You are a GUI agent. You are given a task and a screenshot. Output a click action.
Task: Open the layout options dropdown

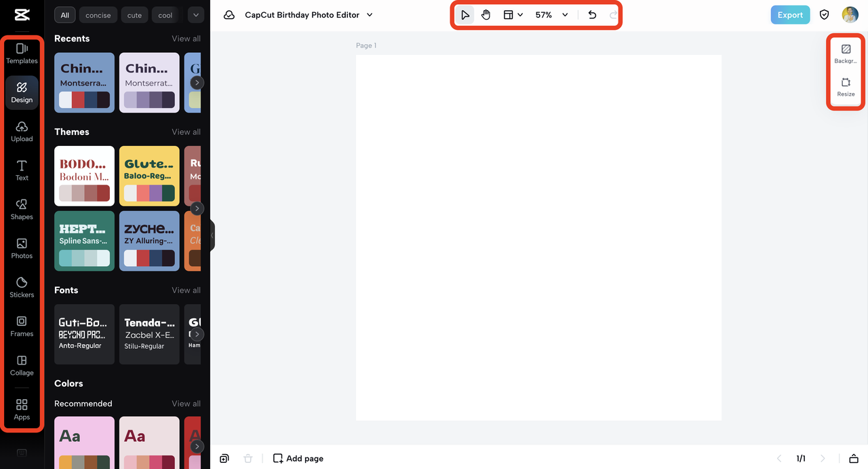[513, 15]
